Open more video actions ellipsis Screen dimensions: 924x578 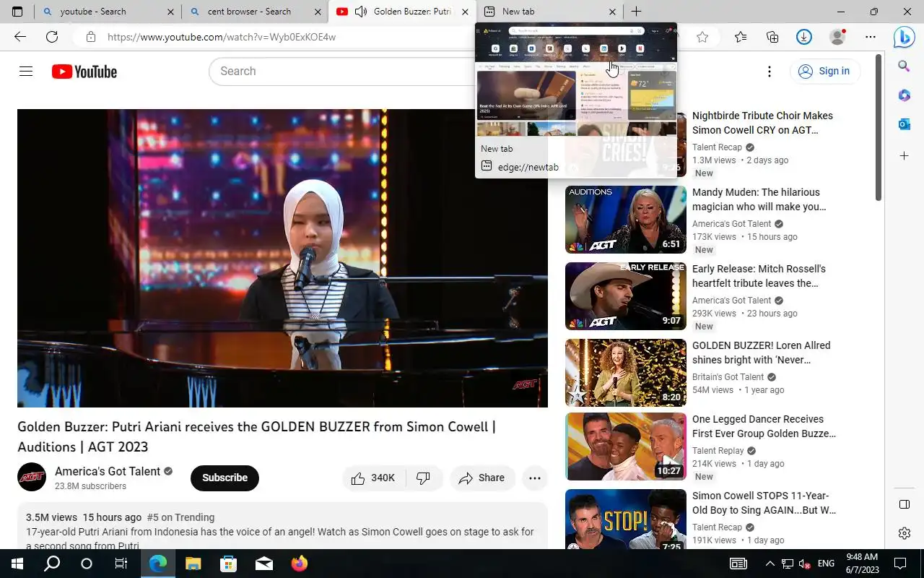pos(535,478)
